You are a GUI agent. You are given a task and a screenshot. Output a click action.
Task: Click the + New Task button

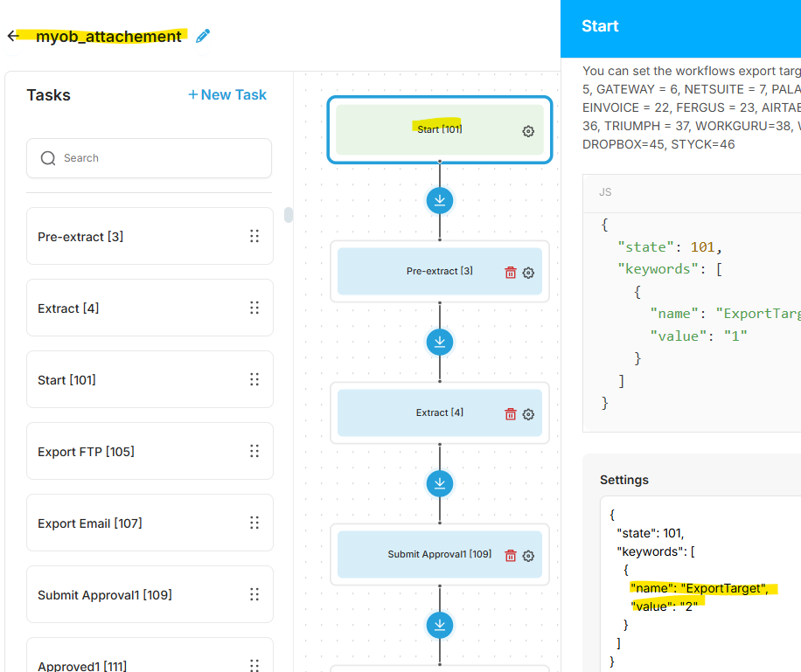tap(228, 94)
